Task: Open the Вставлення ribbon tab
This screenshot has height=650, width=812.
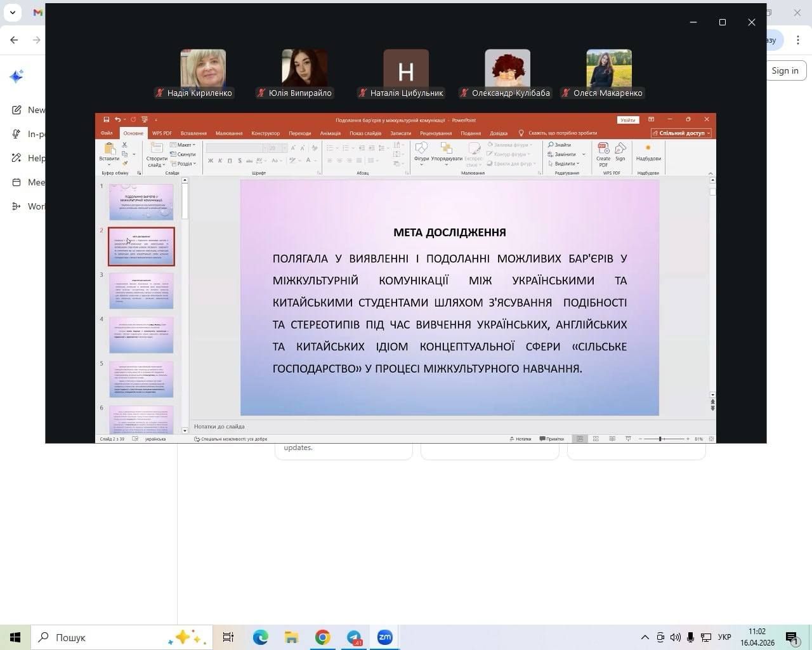Action: (x=193, y=133)
